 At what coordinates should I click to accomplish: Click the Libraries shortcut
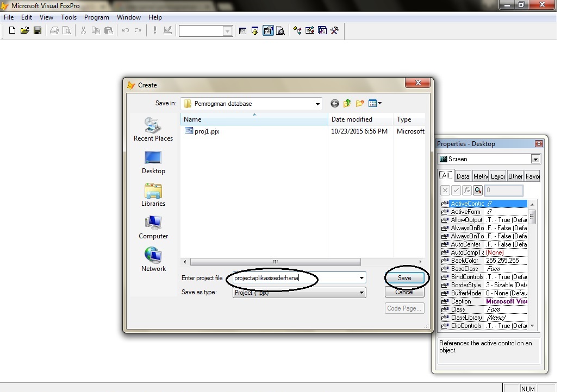click(x=153, y=195)
